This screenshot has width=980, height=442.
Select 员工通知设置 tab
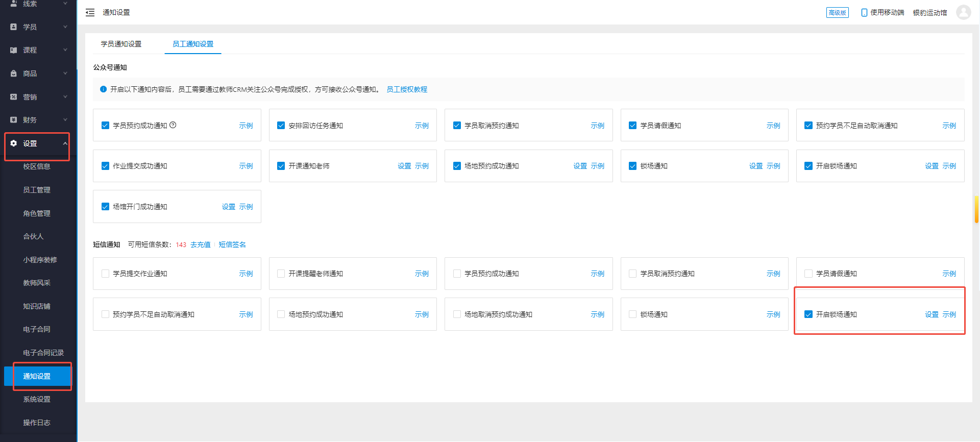coord(193,44)
